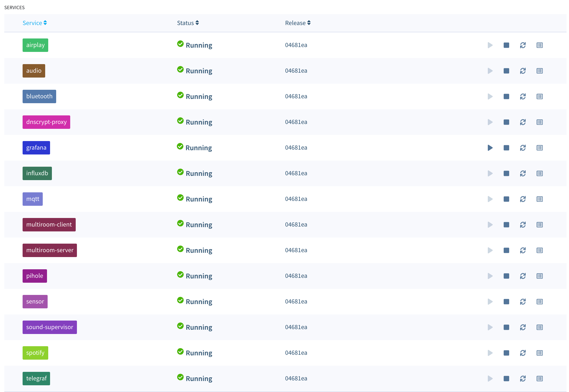Open the pihole service logs
The image size is (569, 392).
[539, 276]
